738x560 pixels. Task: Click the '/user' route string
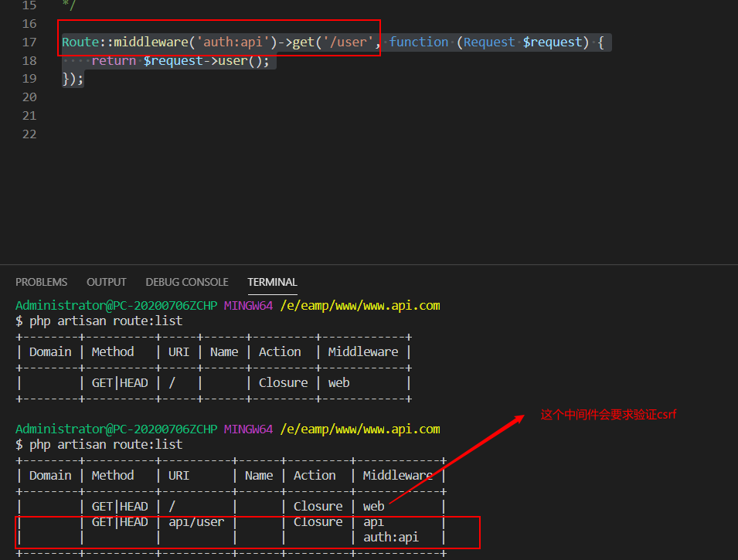[348, 42]
